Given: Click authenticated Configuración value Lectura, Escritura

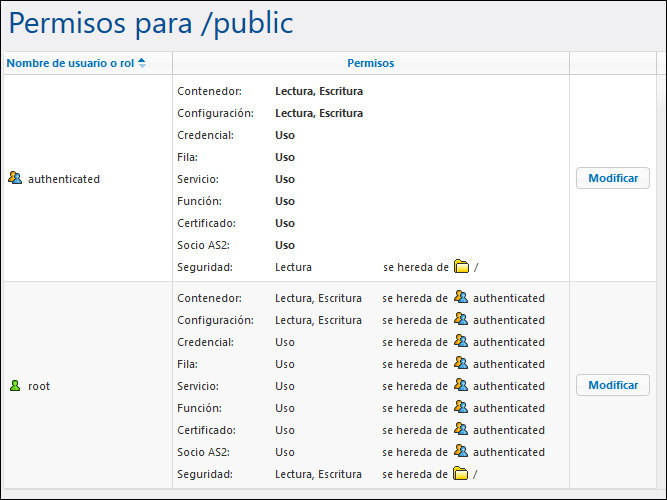Looking at the screenshot, I should pyautogui.click(x=319, y=113).
